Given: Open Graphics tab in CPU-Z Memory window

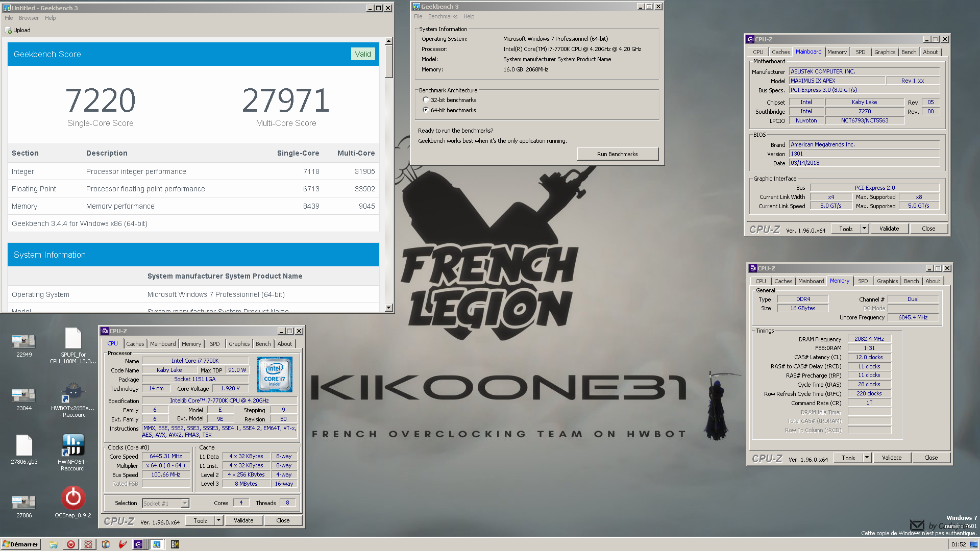Looking at the screenshot, I should 887,281.
